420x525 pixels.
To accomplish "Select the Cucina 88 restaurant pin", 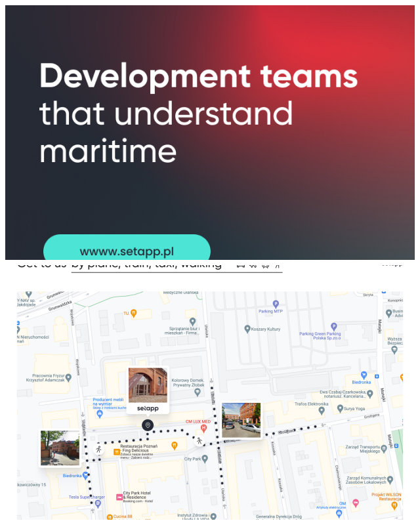I will 110,517.
